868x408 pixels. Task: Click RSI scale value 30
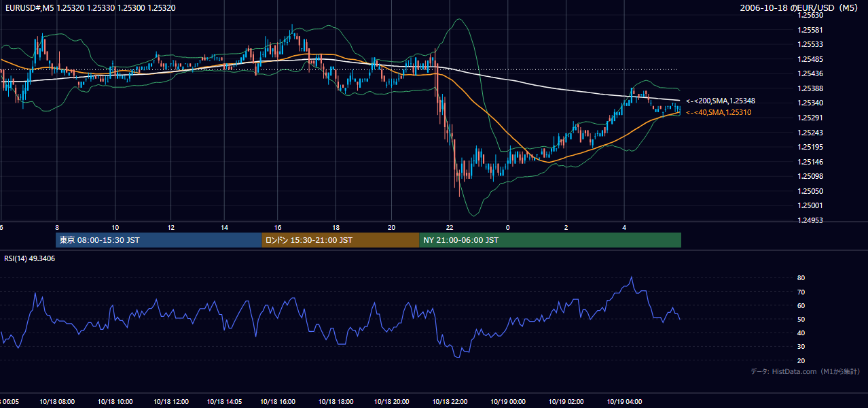[x=801, y=346]
